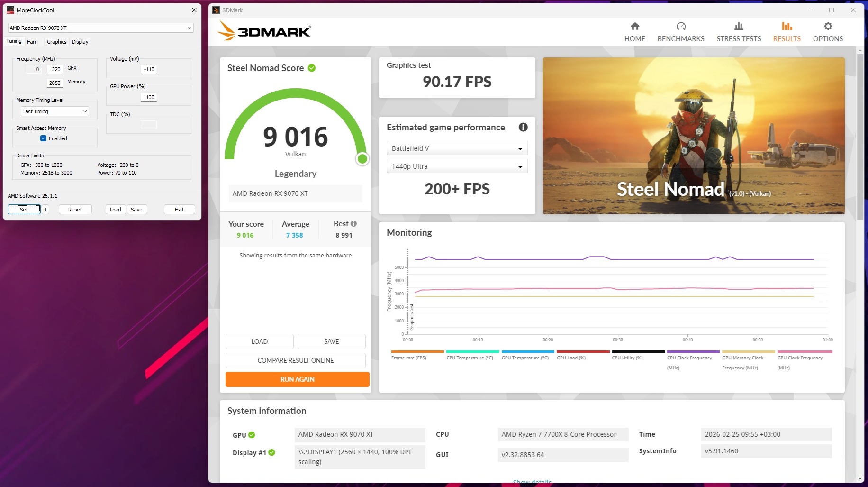Click the 3DMark scrollbar up arrow
The height and width of the screenshot is (487, 868).
[x=860, y=50]
